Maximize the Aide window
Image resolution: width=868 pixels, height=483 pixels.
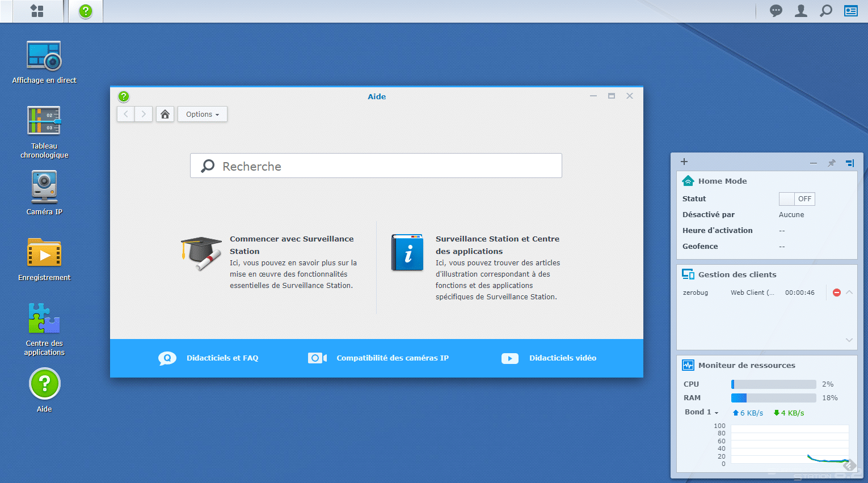[x=612, y=96]
